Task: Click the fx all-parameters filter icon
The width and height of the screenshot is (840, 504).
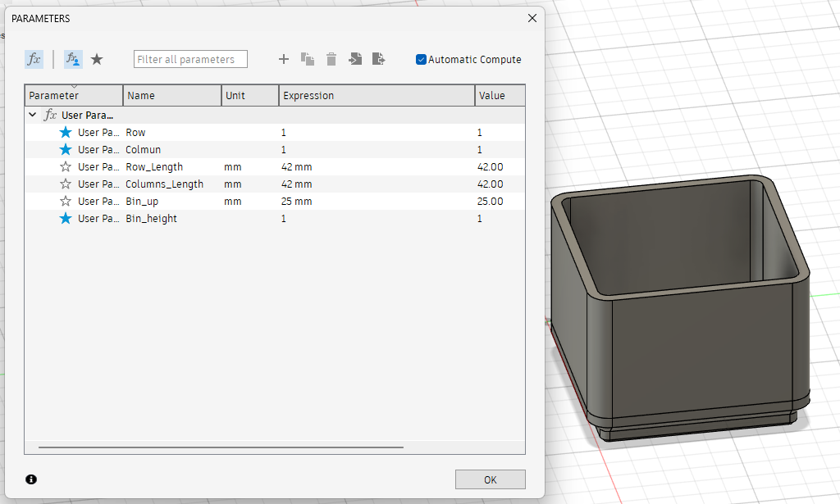Action: (34, 59)
